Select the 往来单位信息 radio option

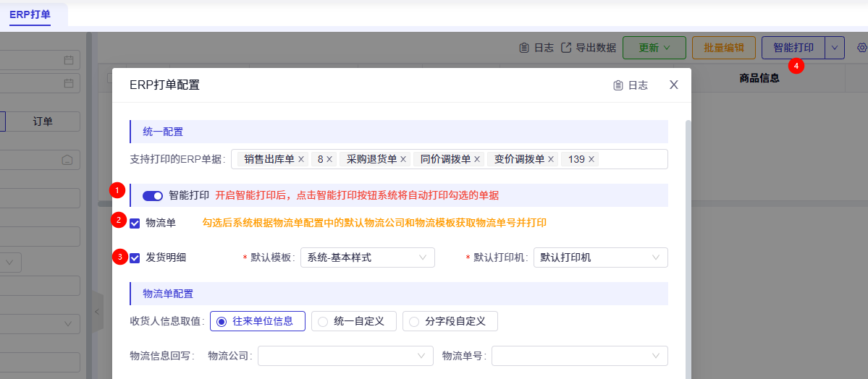(258, 321)
